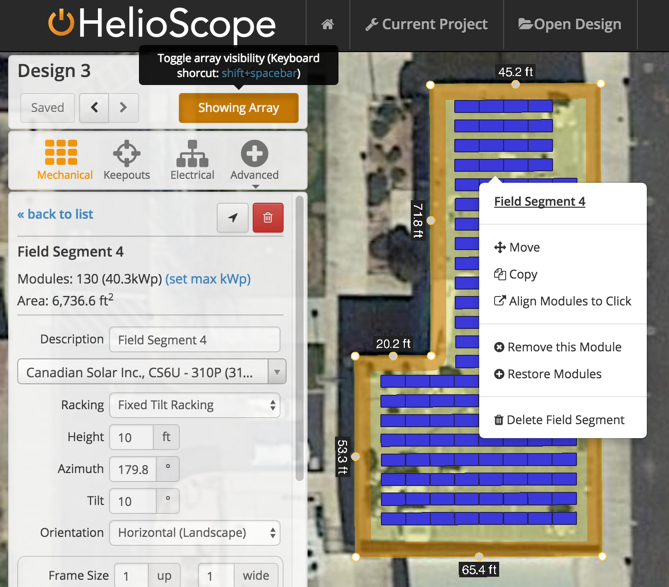The width and height of the screenshot is (669, 587).
Task: Select Align Modules to Click
Action: (x=562, y=301)
